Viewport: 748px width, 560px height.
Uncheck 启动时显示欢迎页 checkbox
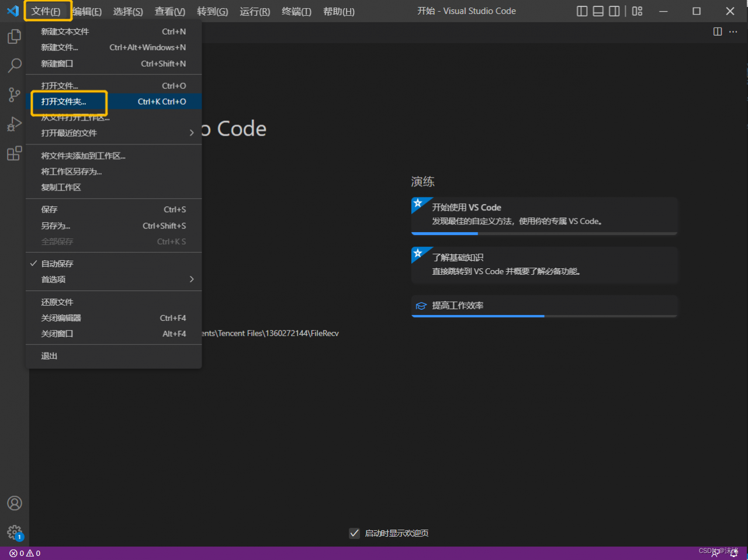click(x=354, y=533)
